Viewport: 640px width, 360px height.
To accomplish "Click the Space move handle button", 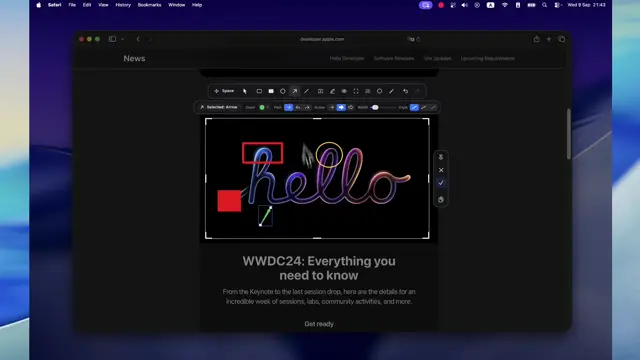I will click(x=224, y=91).
